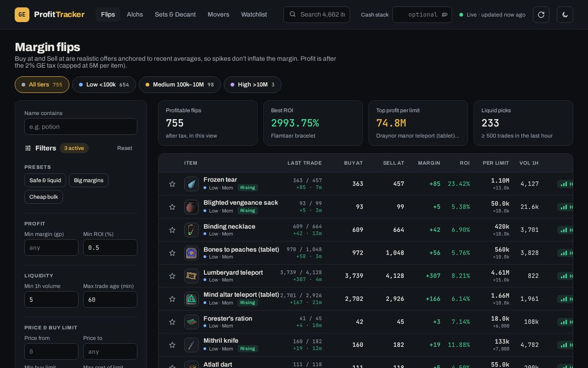Screen dimensions: 588x368
Task: Click volume bars icon in Lumberyard teleport row
Action: [x=563, y=276]
